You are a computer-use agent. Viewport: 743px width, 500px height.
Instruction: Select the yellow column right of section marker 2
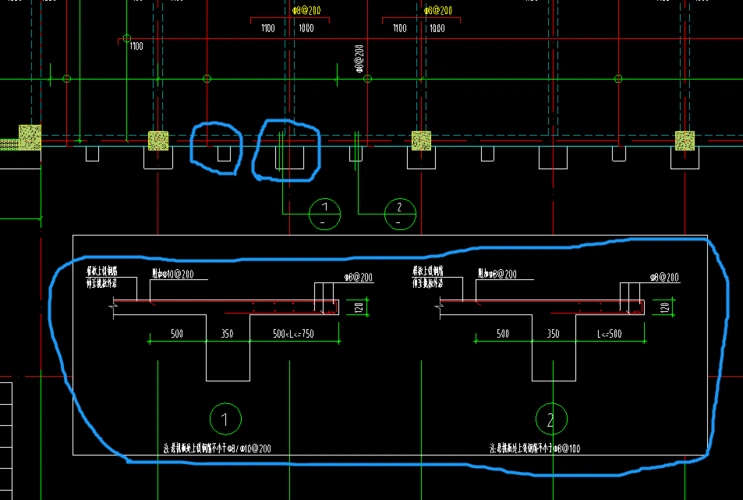click(421, 140)
